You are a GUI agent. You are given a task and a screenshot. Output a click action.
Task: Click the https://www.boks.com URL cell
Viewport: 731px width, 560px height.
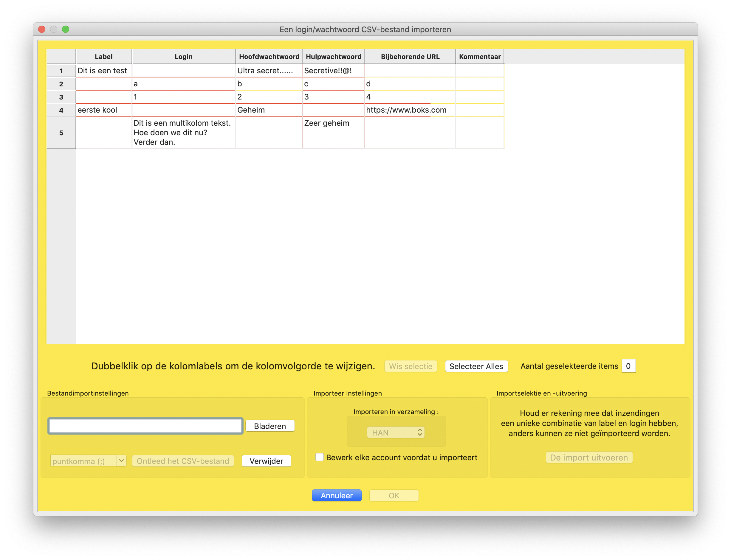pyautogui.click(x=410, y=110)
